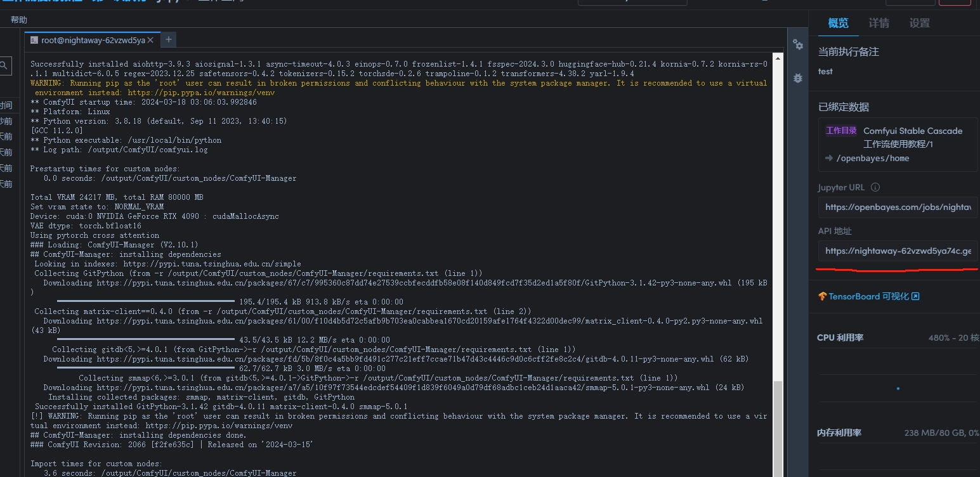Viewport: 980px width, 477px height.
Task: Click the 'installing dependencies done' line
Action: 138,435
